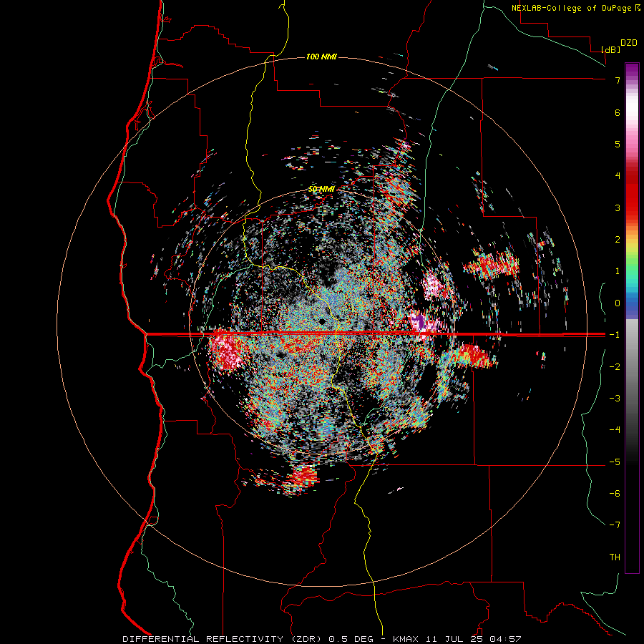Click the -2 value on the color scale

coord(615,366)
